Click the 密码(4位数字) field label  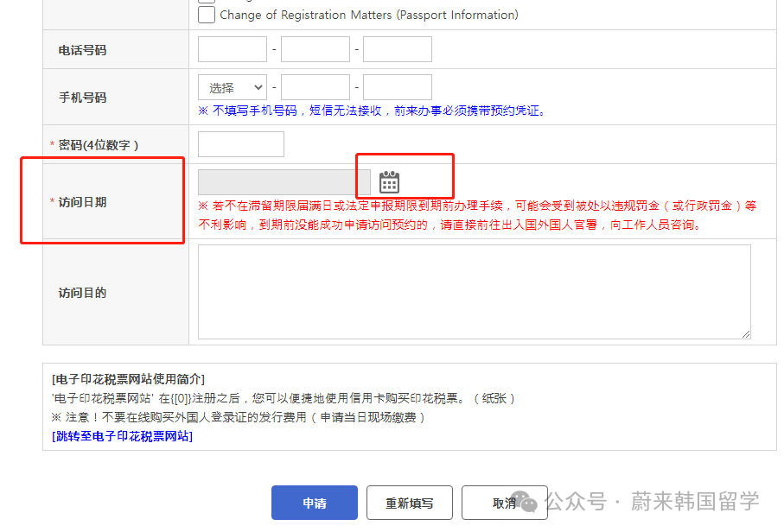pyautogui.click(x=98, y=145)
